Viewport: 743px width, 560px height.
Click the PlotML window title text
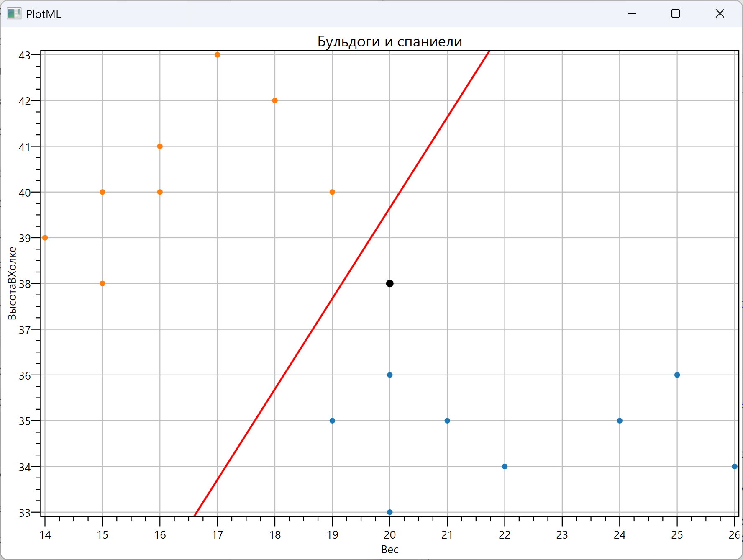[44, 14]
